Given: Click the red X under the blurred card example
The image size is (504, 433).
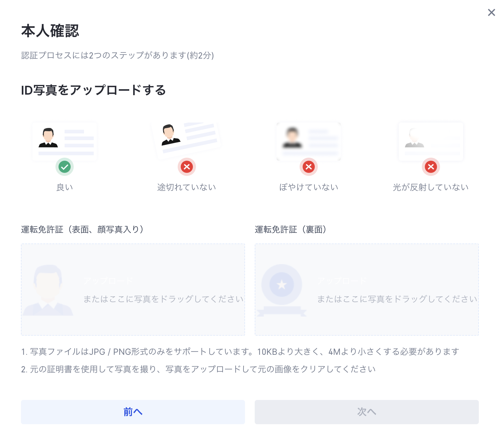Looking at the screenshot, I should click(x=309, y=167).
